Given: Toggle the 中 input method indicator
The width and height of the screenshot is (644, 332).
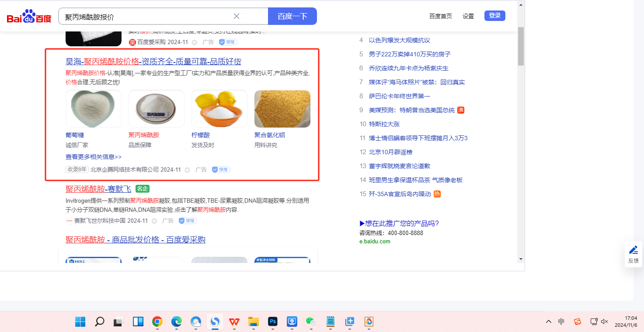Looking at the screenshot, I should click(x=561, y=322).
